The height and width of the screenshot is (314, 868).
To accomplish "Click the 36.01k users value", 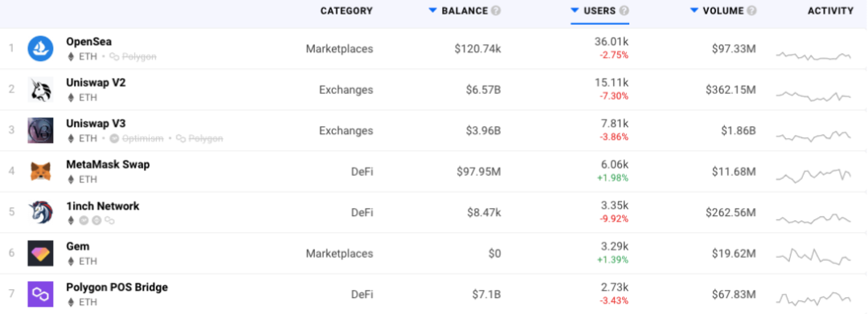I will 612,42.
